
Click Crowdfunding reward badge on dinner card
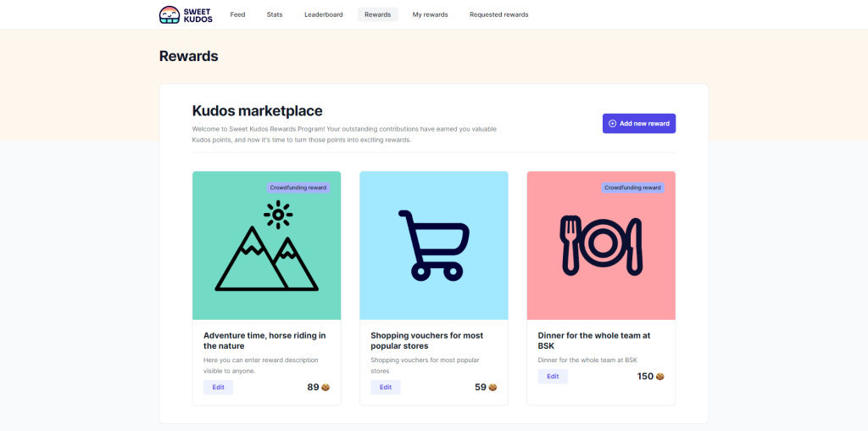(x=632, y=188)
